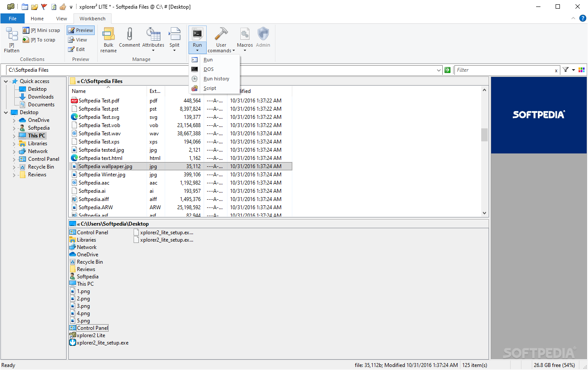Click the red flag icon in title bar

point(44,6)
